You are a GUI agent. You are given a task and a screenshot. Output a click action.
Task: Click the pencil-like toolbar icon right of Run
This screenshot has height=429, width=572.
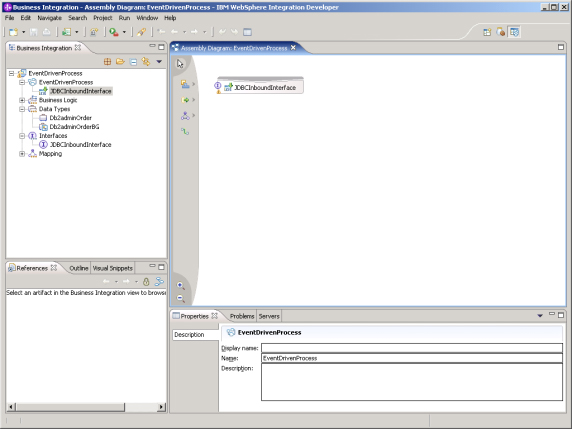coord(142,32)
